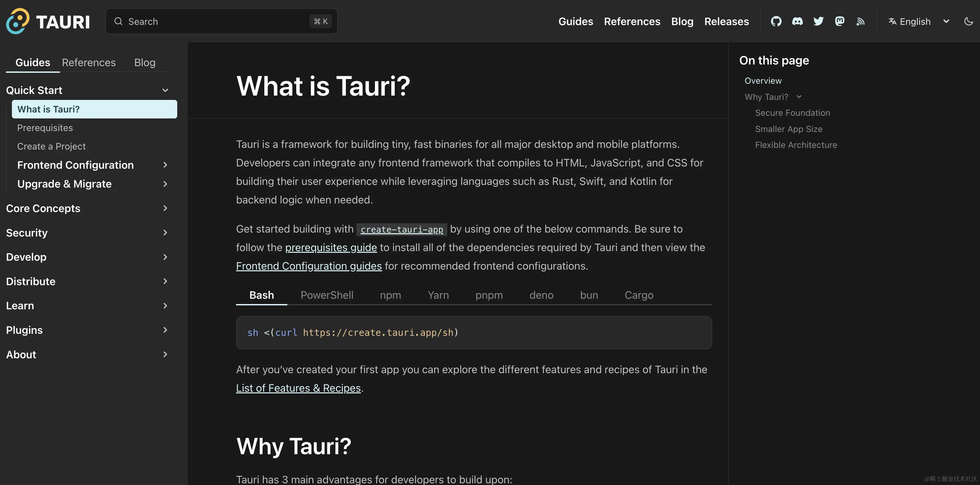Open the Discord community icon

coord(797,21)
